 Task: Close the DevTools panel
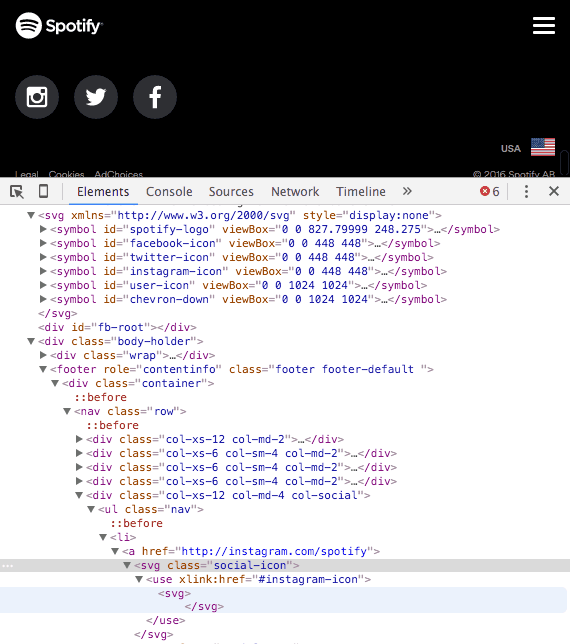554,191
